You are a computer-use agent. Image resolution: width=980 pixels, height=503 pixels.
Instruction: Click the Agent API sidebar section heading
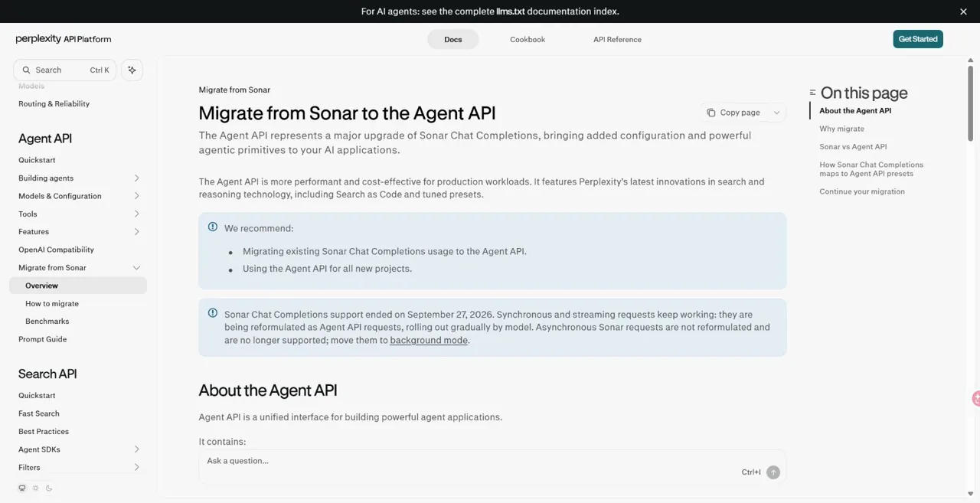click(x=45, y=139)
